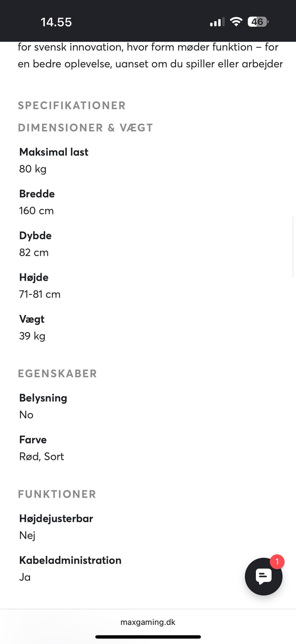296x644 pixels.
Task: Tap the 14.55 clock in status bar
Action: coord(56,22)
